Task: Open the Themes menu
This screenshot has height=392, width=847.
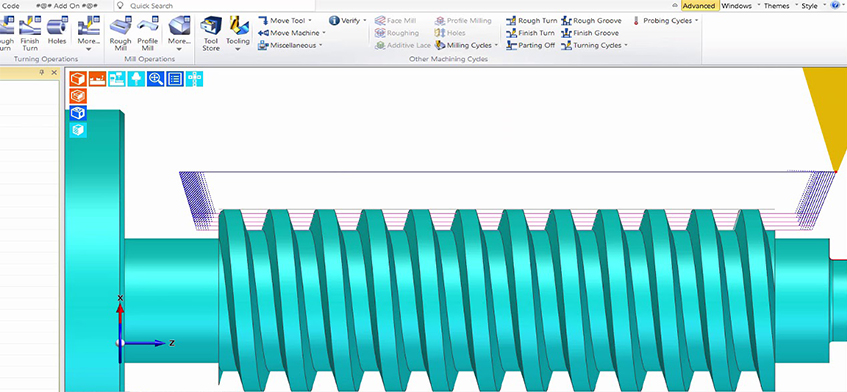Action: point(778,6)
